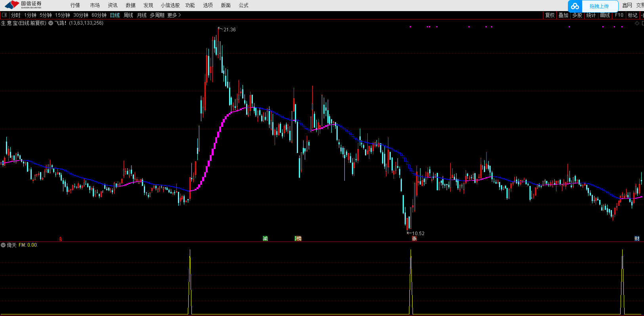Click the FM: 0.00 value label

[x=28, y=245]
